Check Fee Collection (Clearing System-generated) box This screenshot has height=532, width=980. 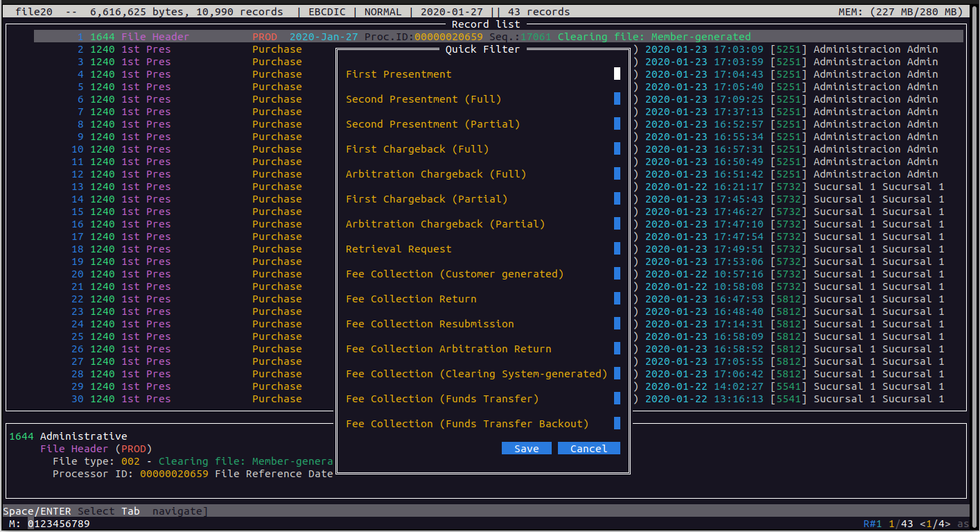pos(617,374)
